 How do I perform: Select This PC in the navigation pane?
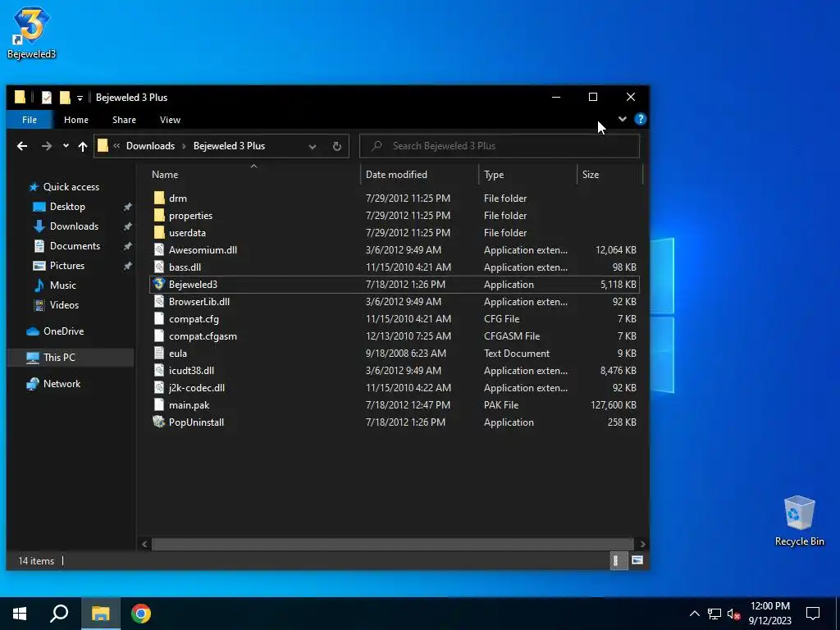click(59, 358)
